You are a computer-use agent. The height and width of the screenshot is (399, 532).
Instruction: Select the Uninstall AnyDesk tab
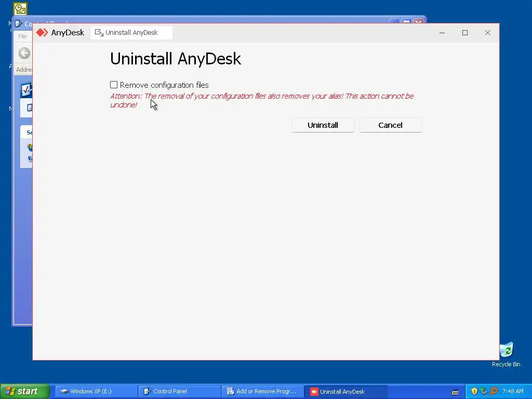point(131,33)
